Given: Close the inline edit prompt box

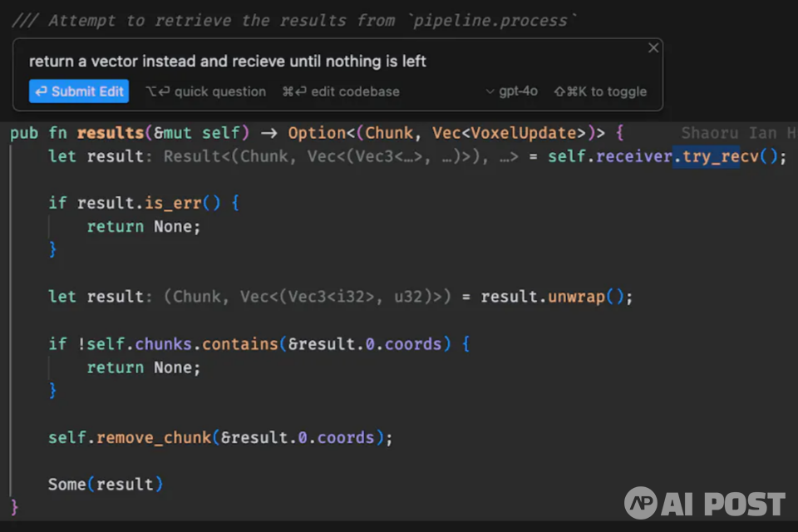Looking at the screenshot, I should pos(653,48).
